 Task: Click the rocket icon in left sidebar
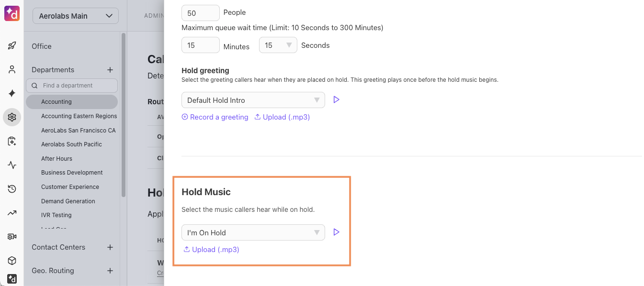click(x=12, y=46)
